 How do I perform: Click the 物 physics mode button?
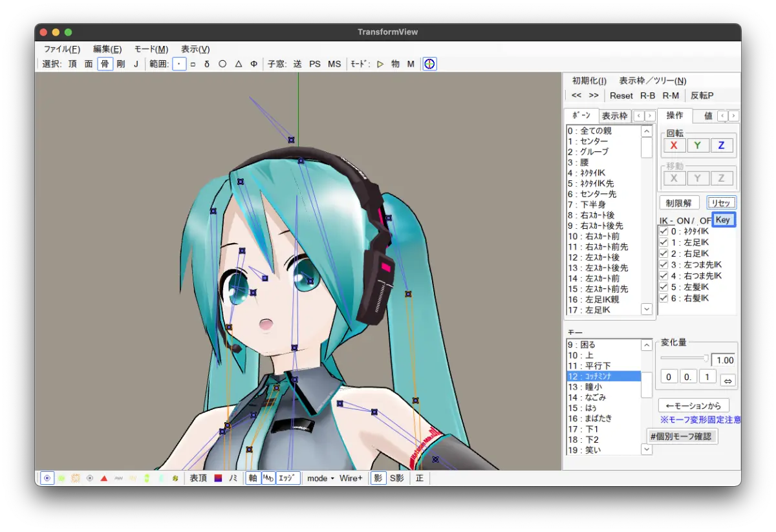pyautogui.click(x=395, y=64)
